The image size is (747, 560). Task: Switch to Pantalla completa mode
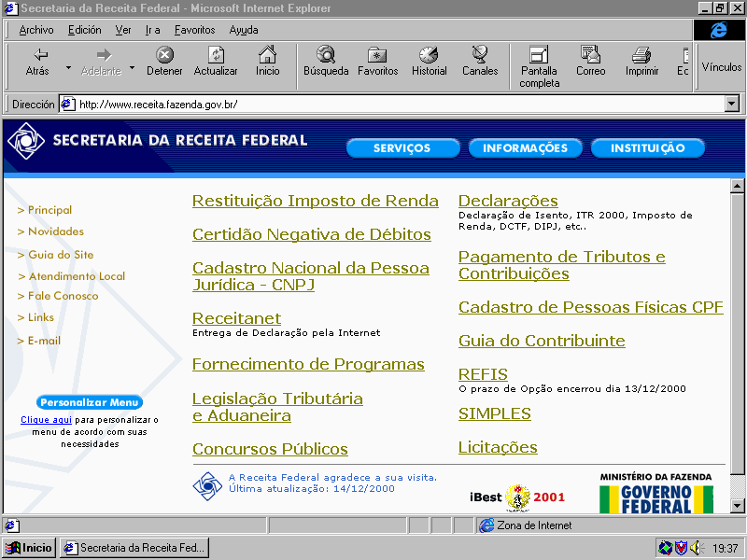point(540,67)
